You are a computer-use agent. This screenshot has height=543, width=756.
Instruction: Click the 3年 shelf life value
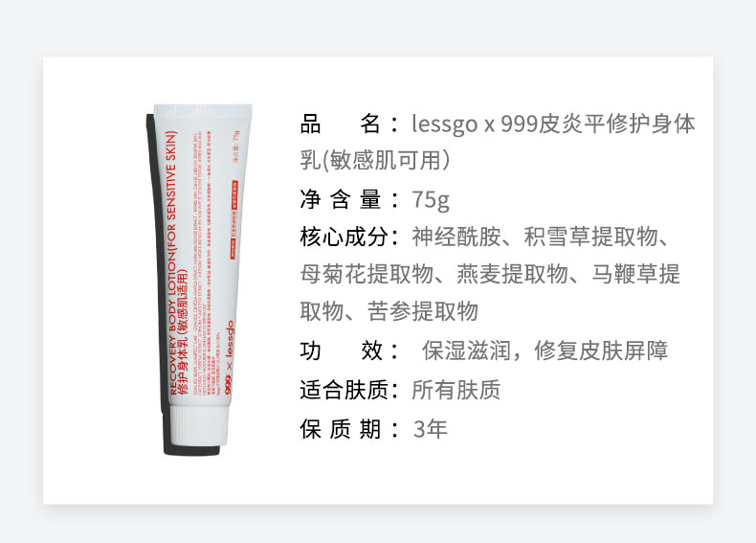(x=430, y=429)
